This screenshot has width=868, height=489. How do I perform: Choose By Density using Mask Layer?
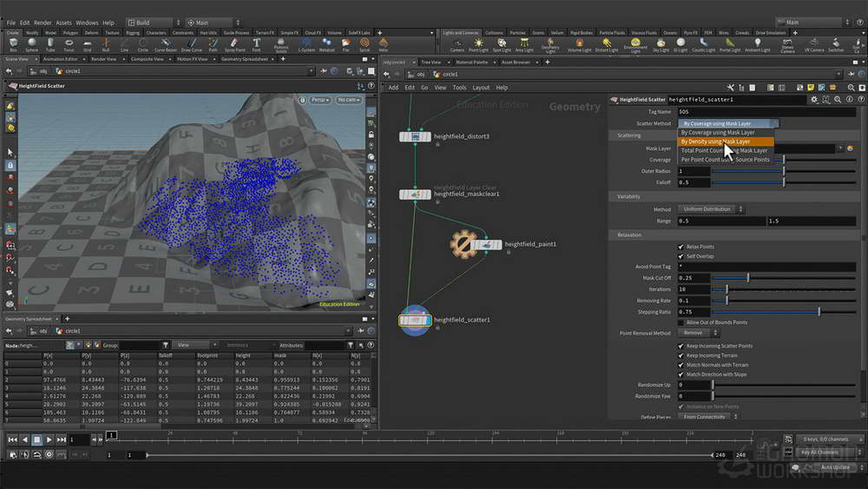[x=726, y=142]
